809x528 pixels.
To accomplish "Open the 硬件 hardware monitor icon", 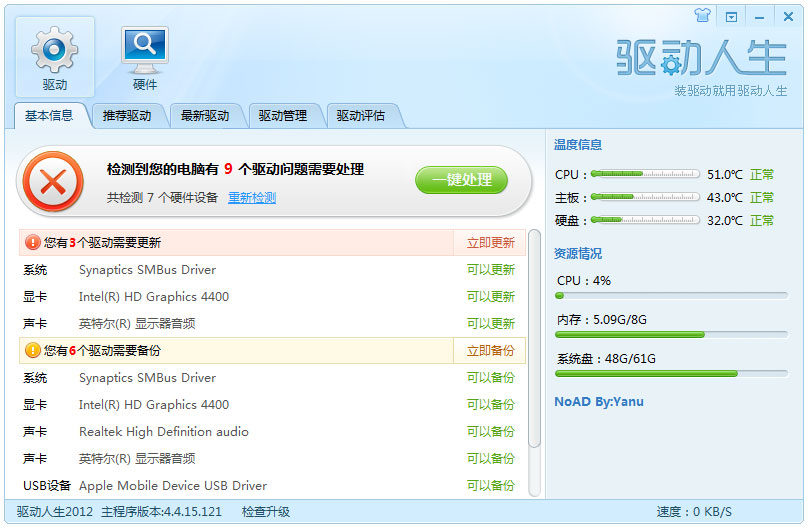I will coord(144,57).
